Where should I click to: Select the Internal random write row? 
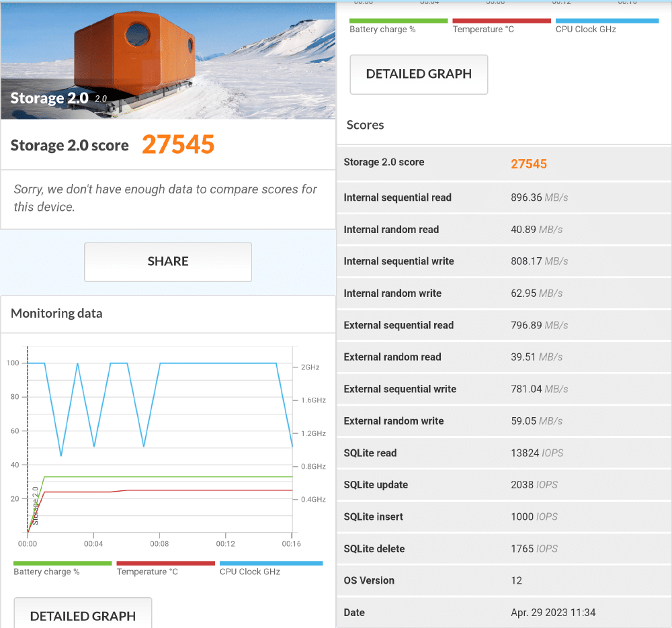504,293
